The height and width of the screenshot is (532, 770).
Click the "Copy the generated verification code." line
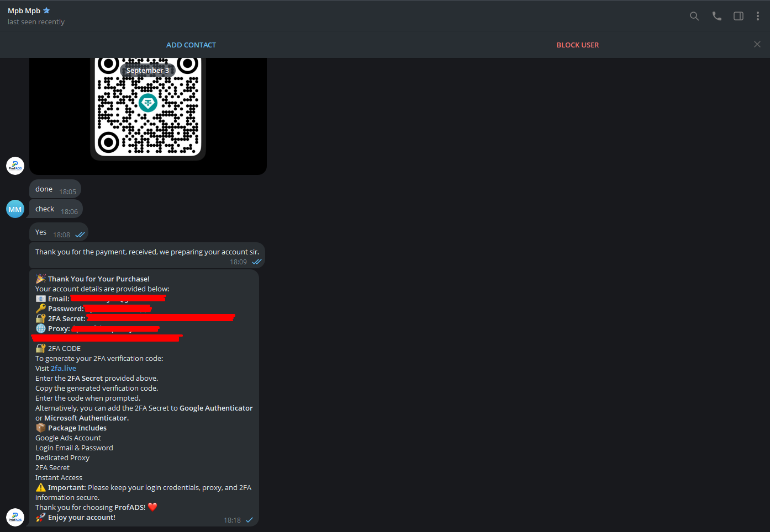(97, 388)
